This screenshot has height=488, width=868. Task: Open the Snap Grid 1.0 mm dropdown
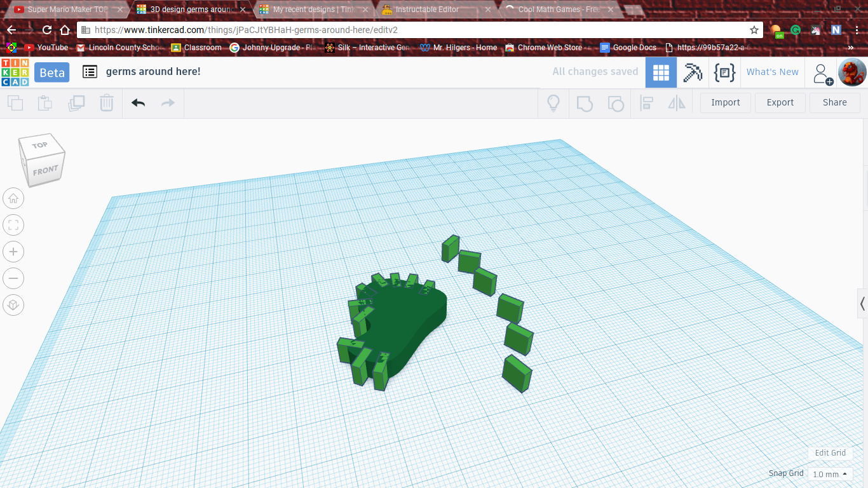pos(830,474)
